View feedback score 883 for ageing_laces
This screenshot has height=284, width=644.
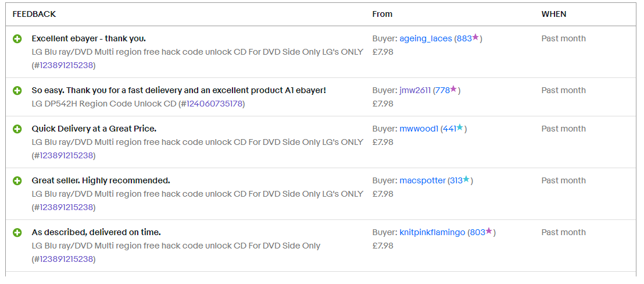point(464,38)
